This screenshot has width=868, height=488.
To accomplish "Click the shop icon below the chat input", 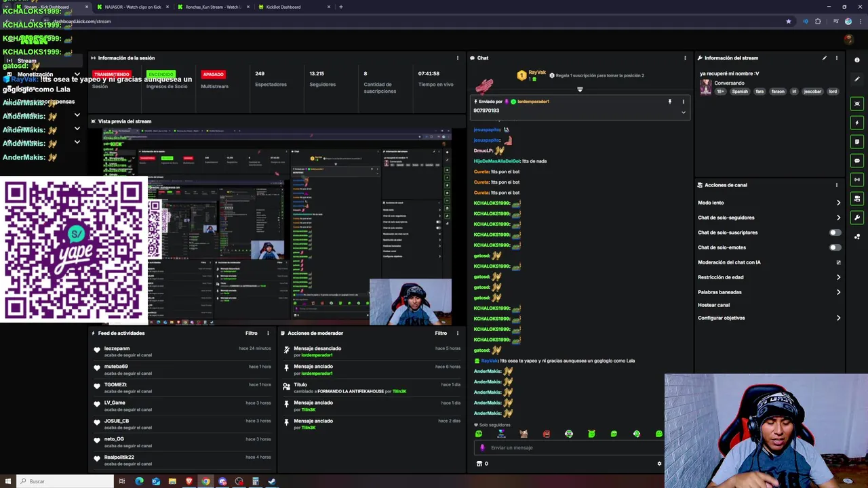I will pos(479,464).
